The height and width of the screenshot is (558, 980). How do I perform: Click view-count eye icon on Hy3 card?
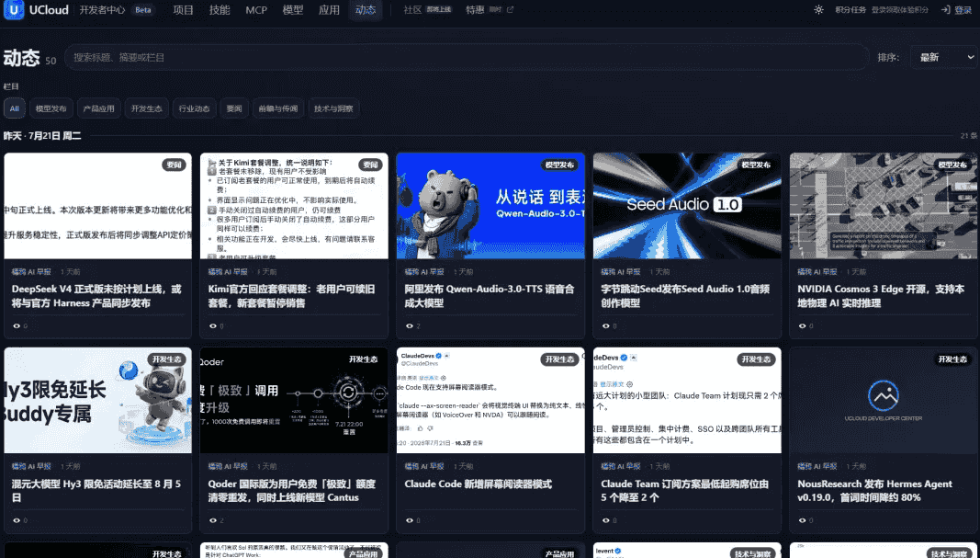17,520
